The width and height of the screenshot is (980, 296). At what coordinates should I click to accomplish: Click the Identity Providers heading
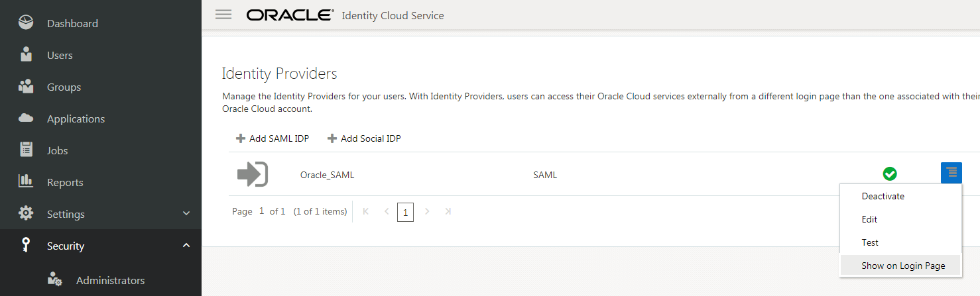(279, 74)
